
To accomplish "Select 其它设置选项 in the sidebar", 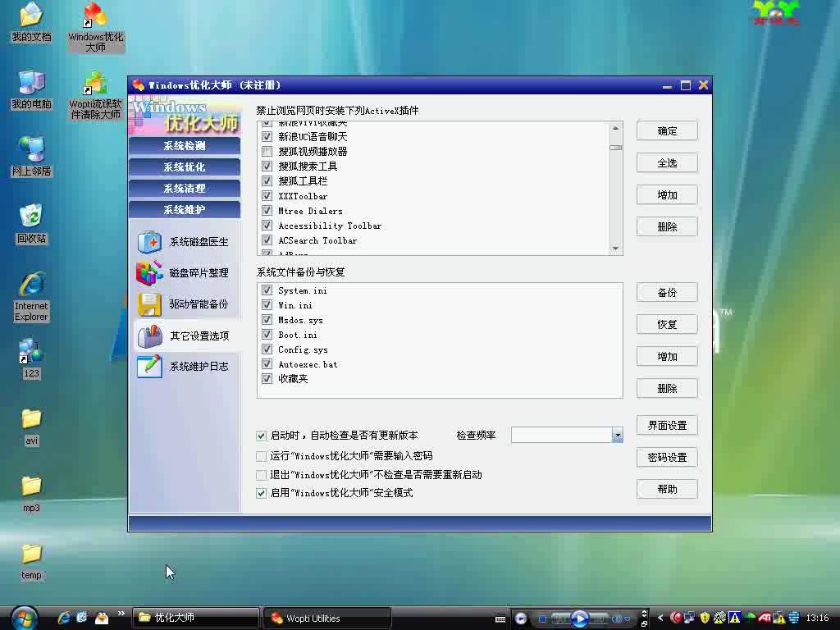I will [x=183, y=336].
